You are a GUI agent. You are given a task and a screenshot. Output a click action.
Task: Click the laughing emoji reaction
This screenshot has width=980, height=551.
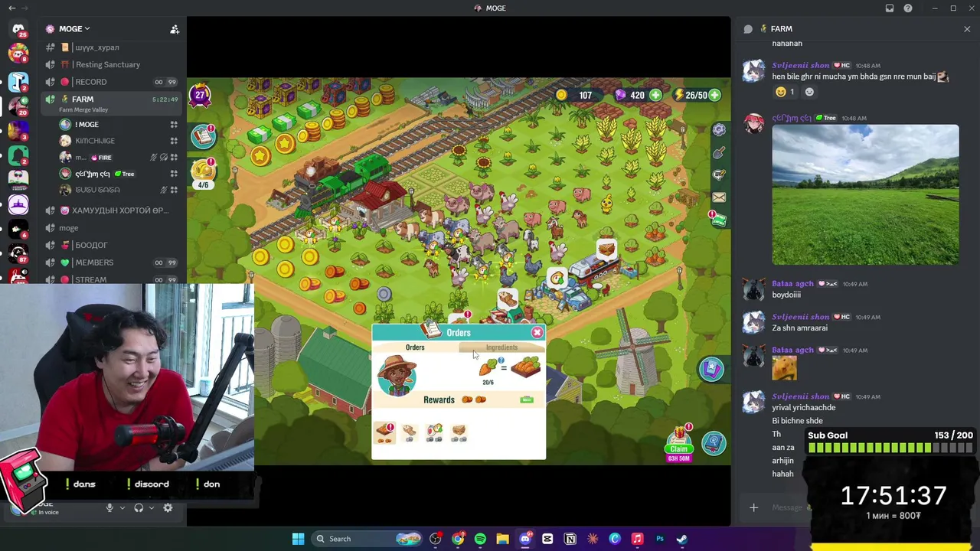(x=786, y=92)
